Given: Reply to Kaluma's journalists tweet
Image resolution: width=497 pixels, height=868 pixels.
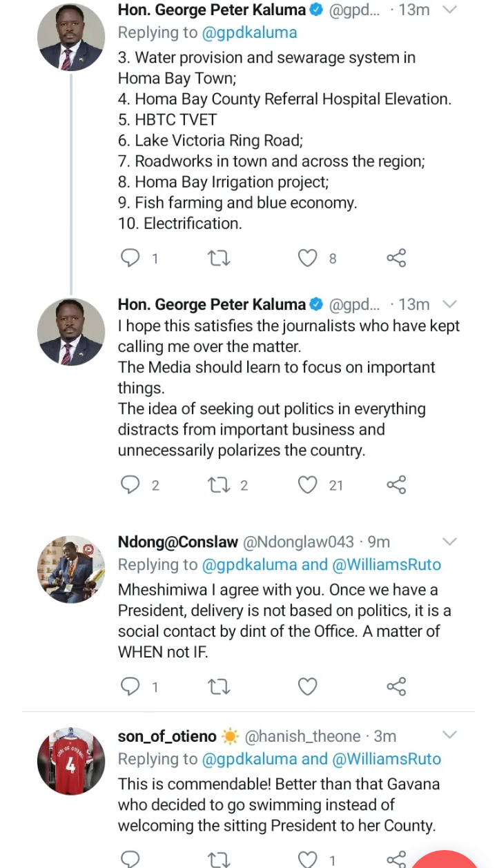Looking at the screenshot, I should [130, 485].
